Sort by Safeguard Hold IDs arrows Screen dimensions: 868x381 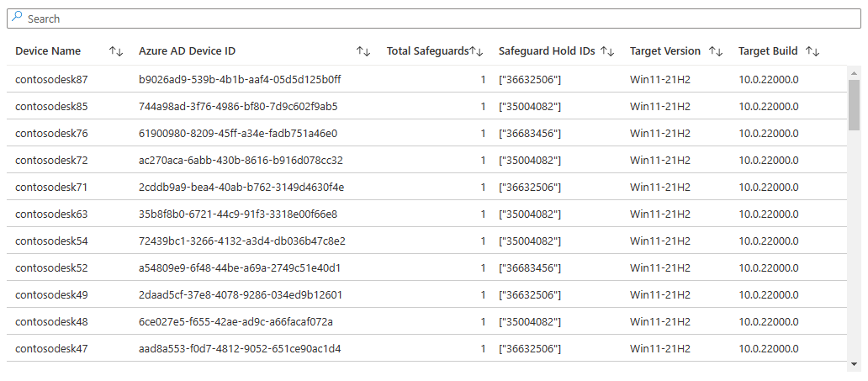pyautogui.click(x=607, y=51)
